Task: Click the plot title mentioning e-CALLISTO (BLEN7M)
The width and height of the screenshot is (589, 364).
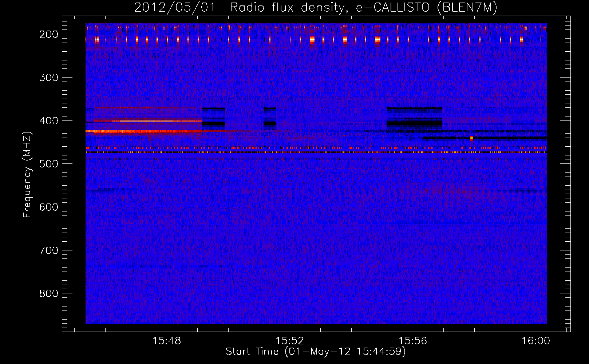Action: click(315, 7)
